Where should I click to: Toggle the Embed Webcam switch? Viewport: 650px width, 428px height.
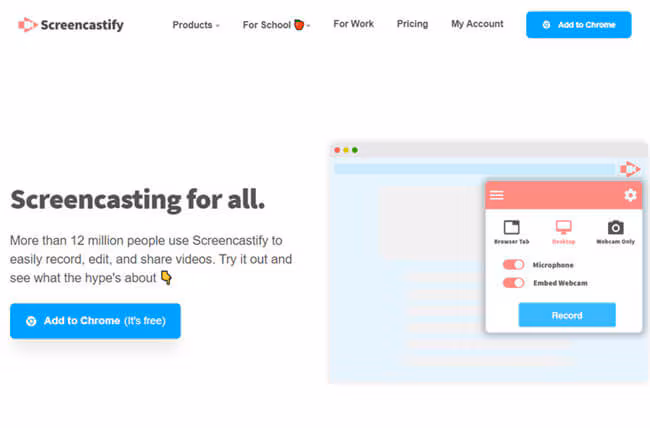coord(513,283)
